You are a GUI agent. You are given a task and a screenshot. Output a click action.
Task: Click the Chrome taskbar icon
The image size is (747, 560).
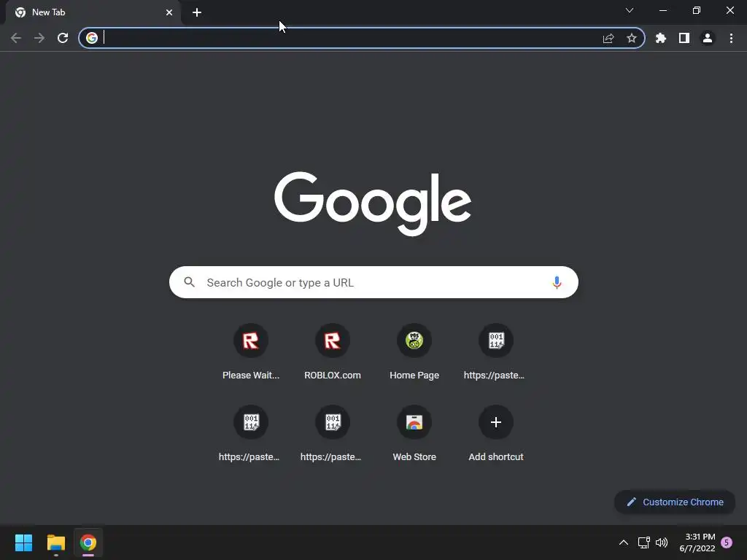click(x=88, y=542)
